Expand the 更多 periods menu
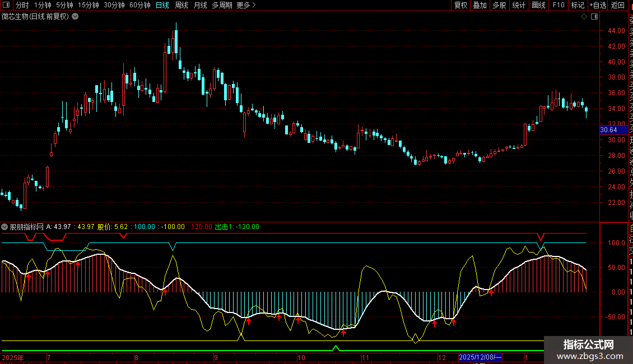633x364 pixels. click(x=246, y=5)
